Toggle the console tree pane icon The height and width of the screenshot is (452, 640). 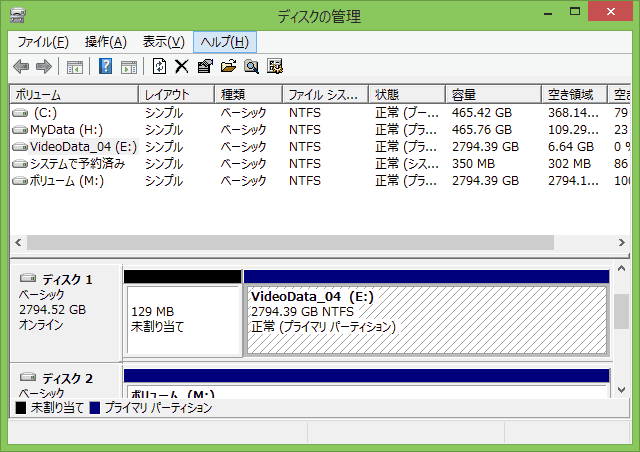(x=74, y=67)
